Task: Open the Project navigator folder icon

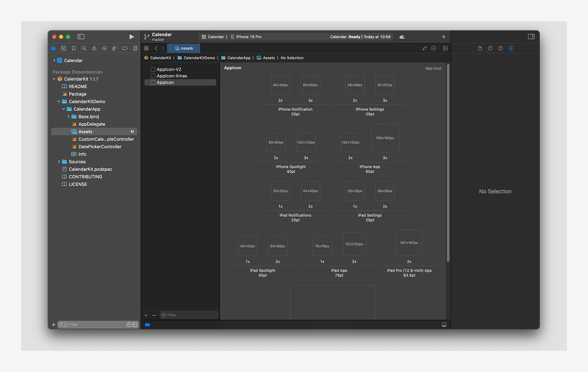Action: tap(53, 48)
